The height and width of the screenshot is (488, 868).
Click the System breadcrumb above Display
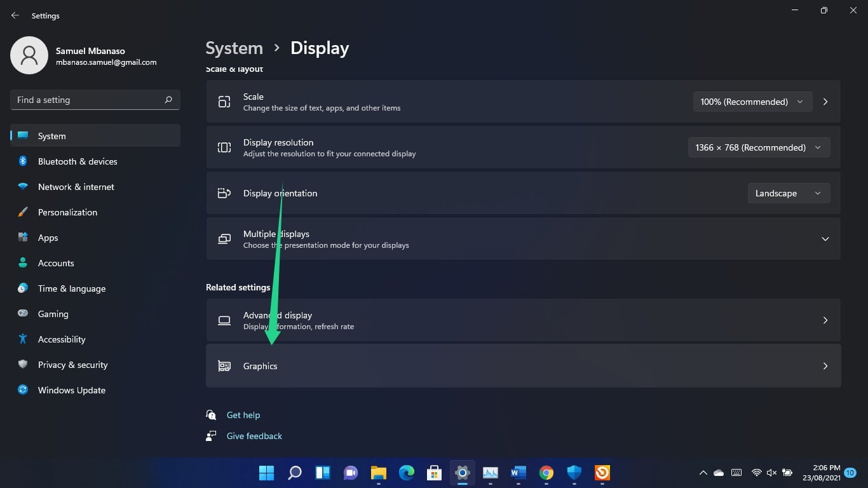[234, 48]
